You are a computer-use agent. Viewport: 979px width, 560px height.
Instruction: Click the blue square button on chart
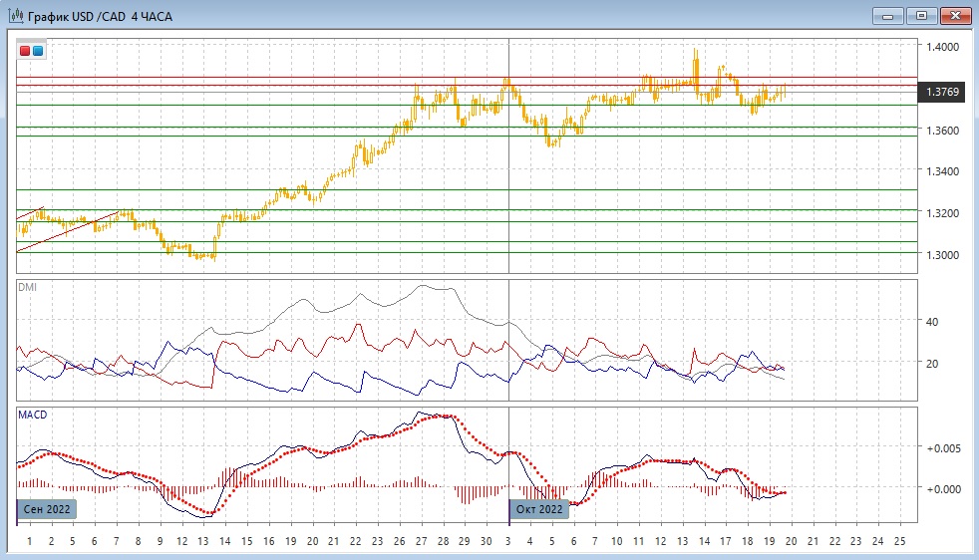(38, 50)
